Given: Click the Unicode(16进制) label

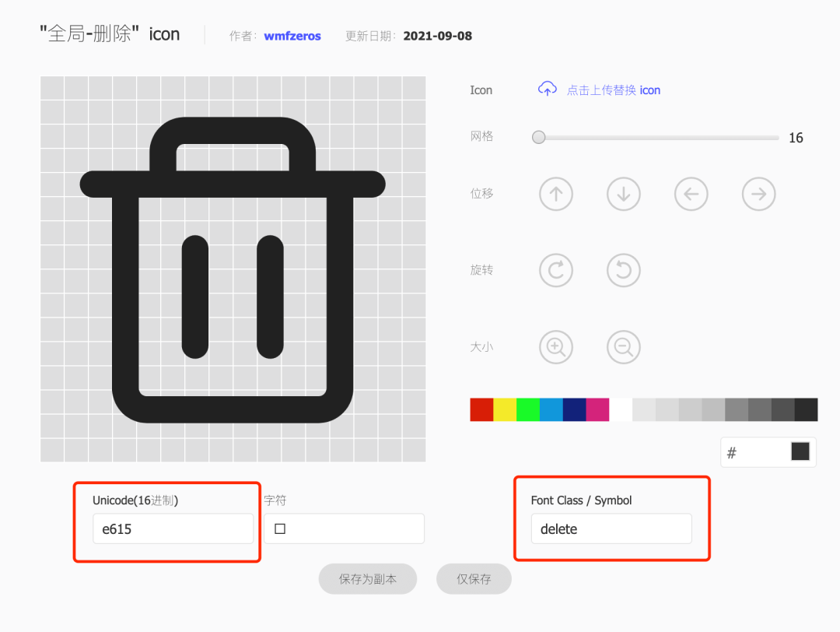Looking at the screenshot, I should tap(135, 500).
